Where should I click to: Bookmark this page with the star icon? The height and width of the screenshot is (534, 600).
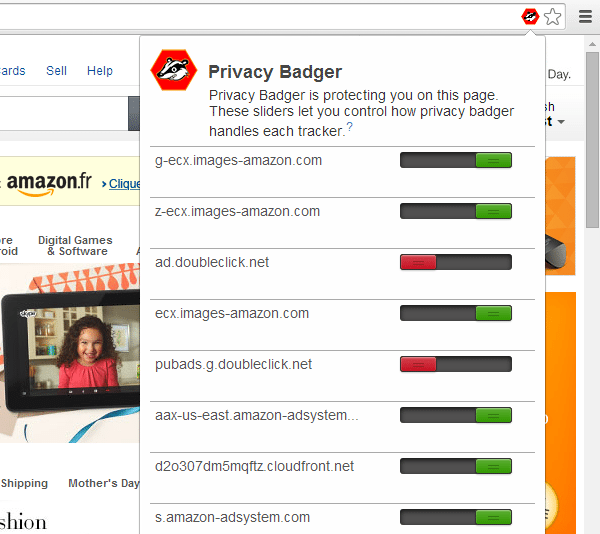point(553,17)
